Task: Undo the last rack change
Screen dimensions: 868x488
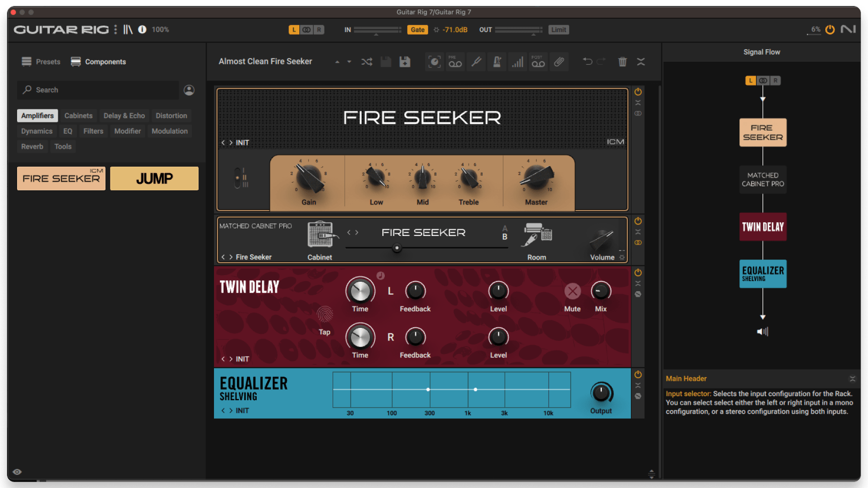Action: point(587,61)
